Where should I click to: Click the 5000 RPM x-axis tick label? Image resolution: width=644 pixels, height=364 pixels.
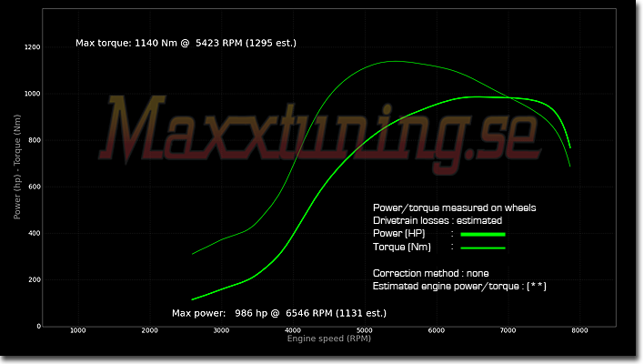365,330
